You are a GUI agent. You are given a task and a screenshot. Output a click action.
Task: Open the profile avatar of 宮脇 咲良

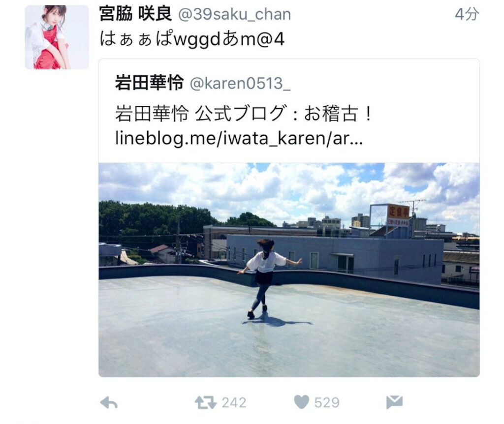click(57, 37)
